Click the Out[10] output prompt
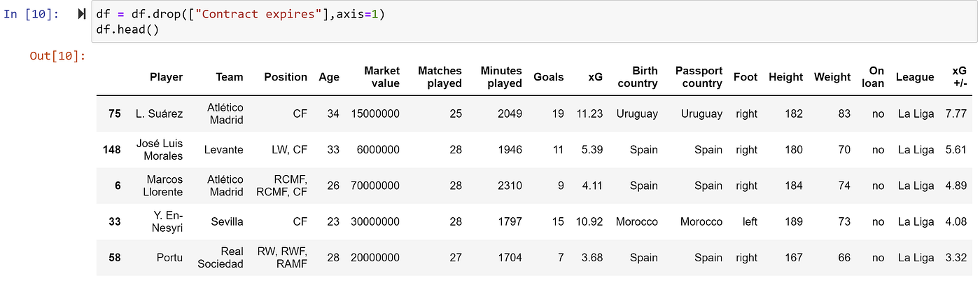980x283 pixels. [57, 55]
